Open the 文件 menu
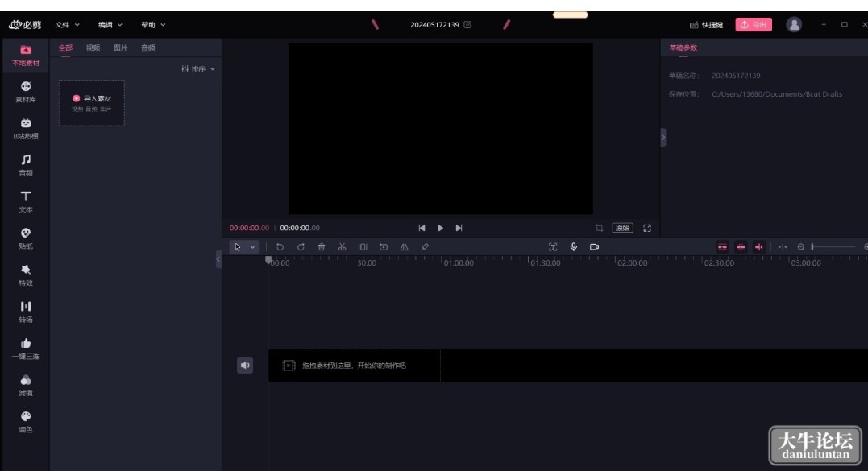Screen dimensions: 868x471 [68, 25]
